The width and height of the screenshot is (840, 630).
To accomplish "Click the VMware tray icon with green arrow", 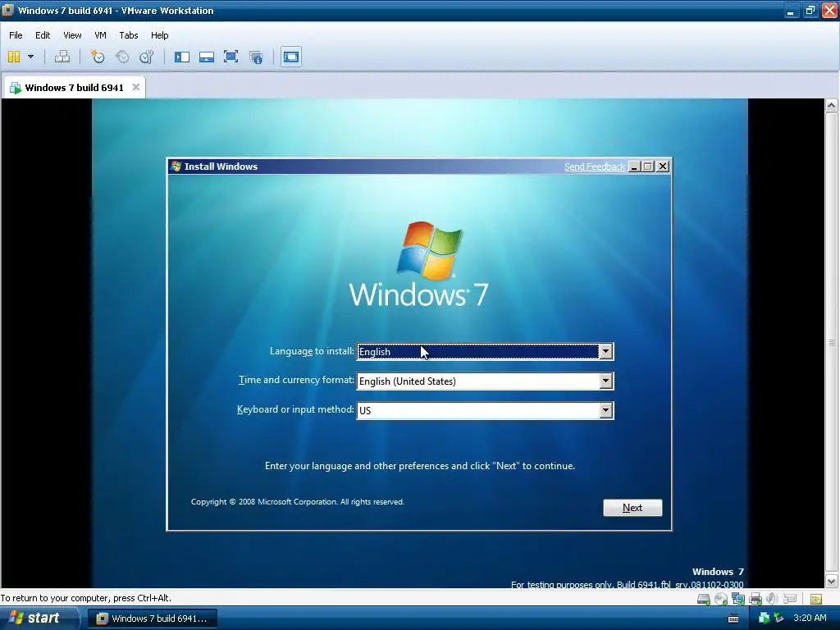I will click(765, 619).
